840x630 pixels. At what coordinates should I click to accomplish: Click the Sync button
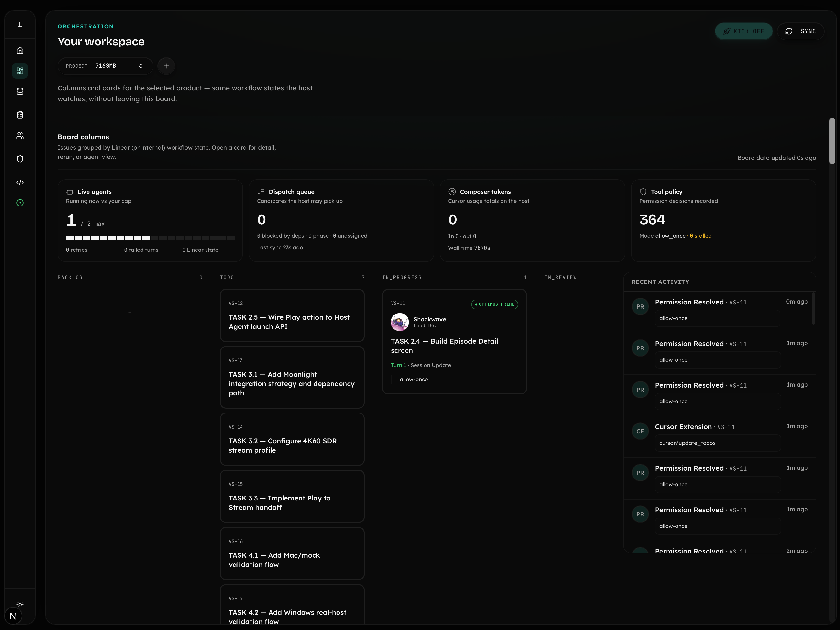tap(800, 31)
